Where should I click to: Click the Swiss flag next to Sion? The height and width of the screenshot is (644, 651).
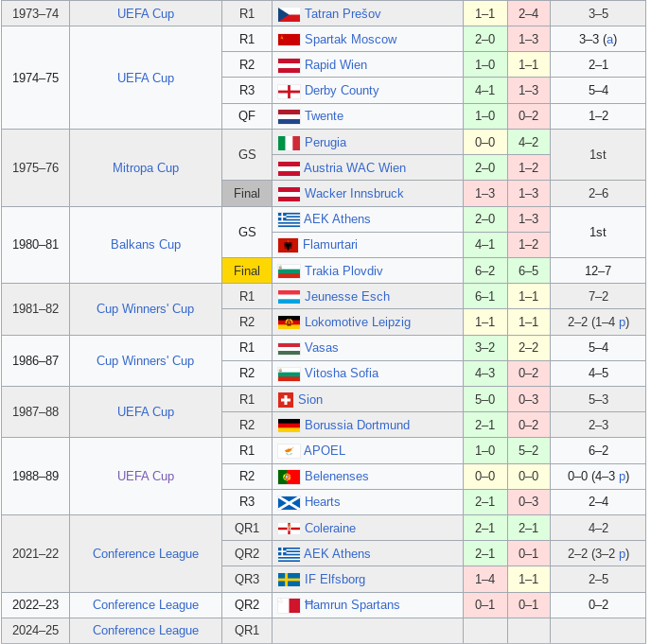(x=285, y=400)
